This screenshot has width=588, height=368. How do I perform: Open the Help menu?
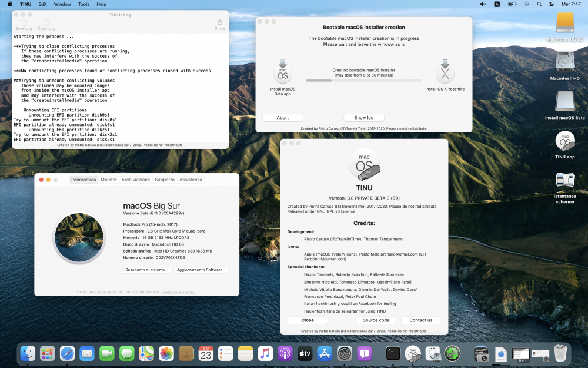[x=102, y=4]
